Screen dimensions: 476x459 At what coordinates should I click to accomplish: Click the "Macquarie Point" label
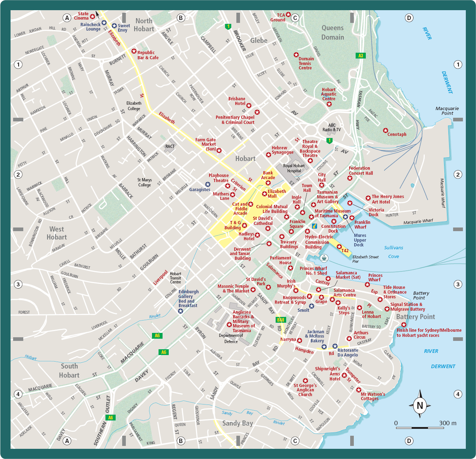447,111
